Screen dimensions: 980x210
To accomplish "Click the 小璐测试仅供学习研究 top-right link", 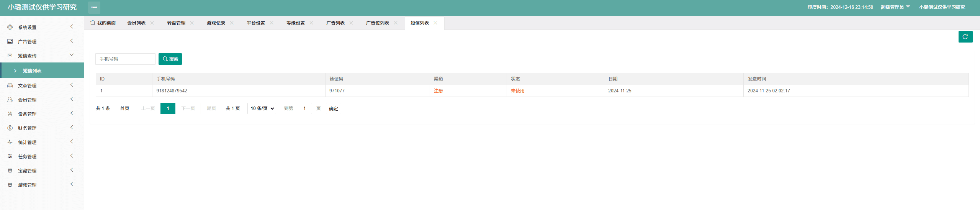I will (942, 7).
